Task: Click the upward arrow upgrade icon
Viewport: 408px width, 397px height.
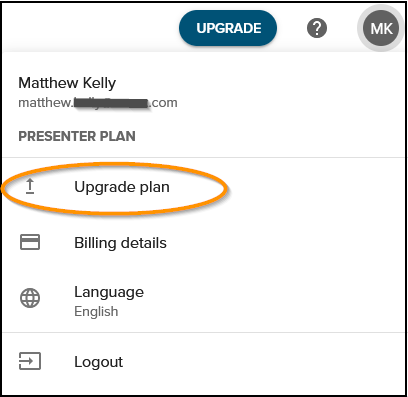Action: pos(30,186)
